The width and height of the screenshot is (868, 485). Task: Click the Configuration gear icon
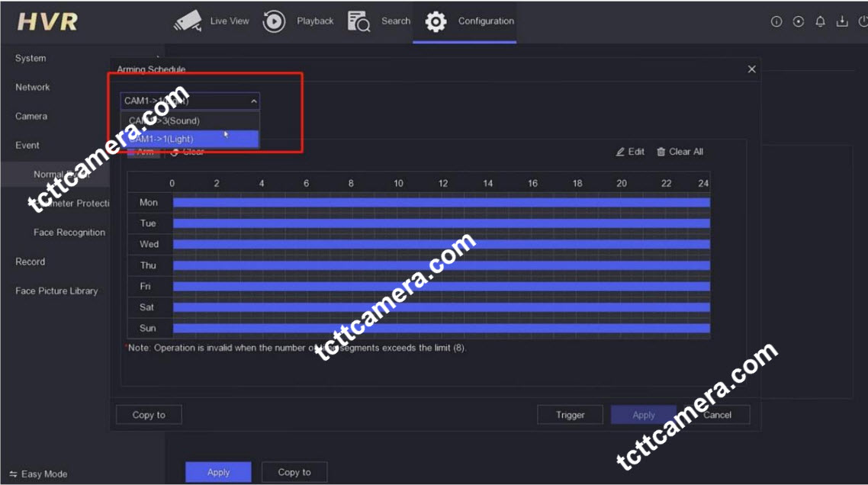[436, 21]
